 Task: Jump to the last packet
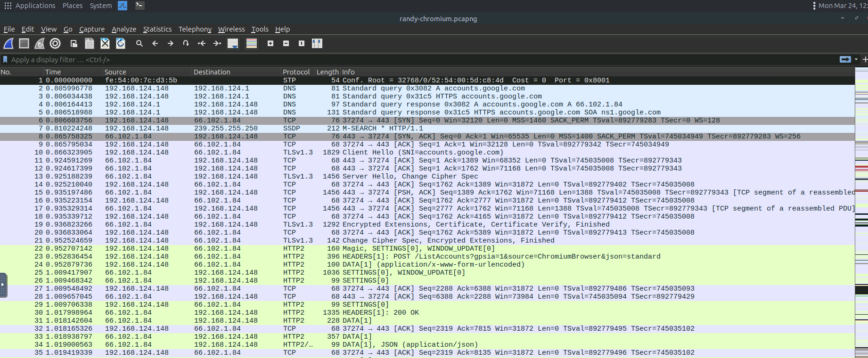click(x=217, y=43)
